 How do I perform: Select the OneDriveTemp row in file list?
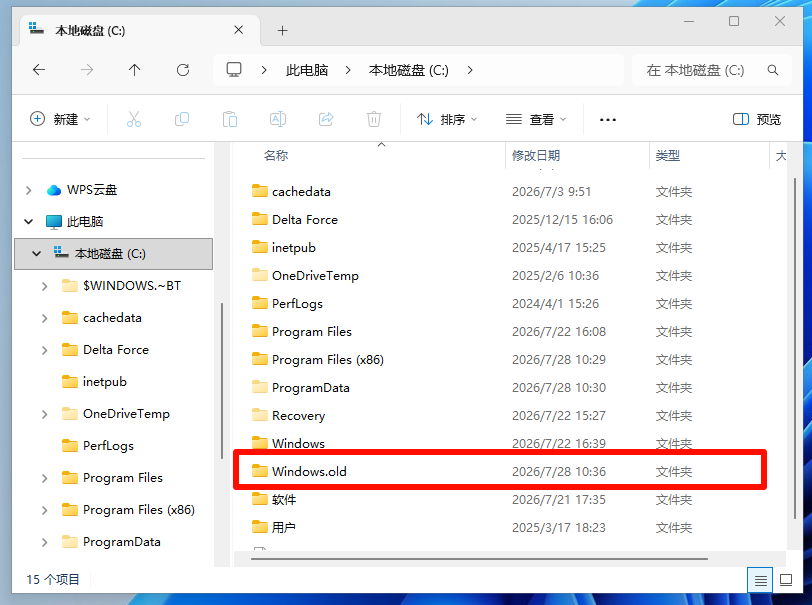[x=501, y=276]
